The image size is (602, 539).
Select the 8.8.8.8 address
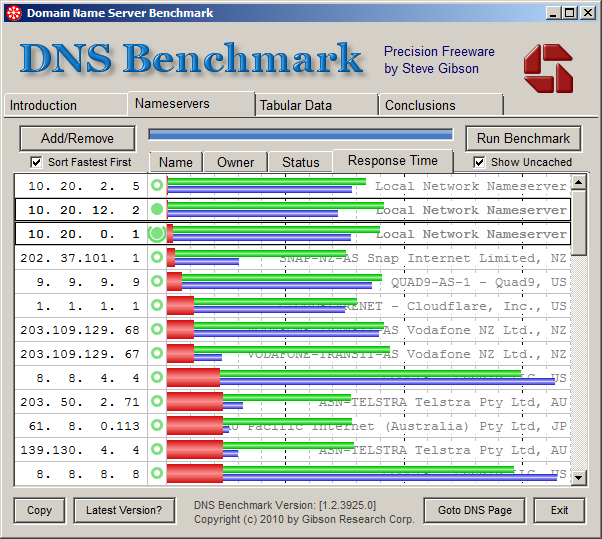coord(88,474)
